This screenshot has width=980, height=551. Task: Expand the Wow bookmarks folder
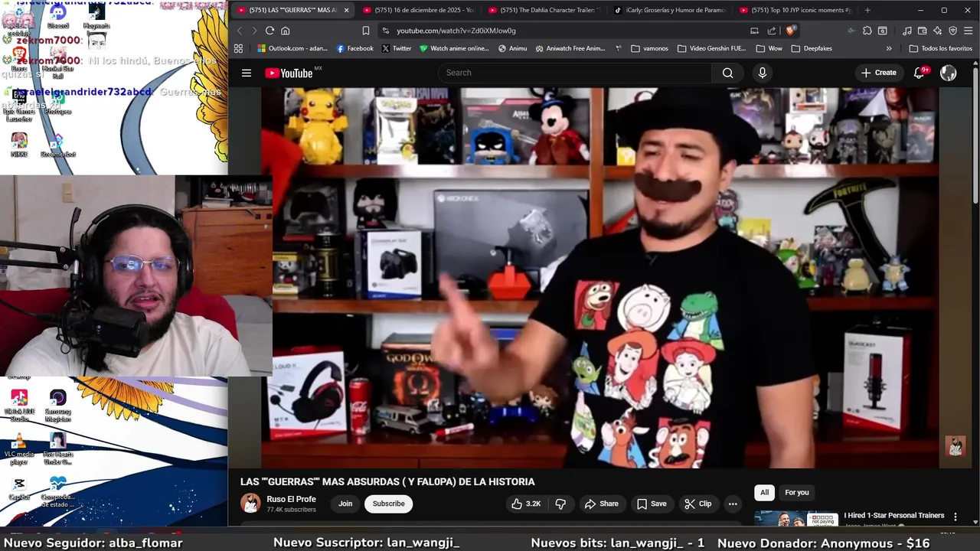tap(769, 48)
